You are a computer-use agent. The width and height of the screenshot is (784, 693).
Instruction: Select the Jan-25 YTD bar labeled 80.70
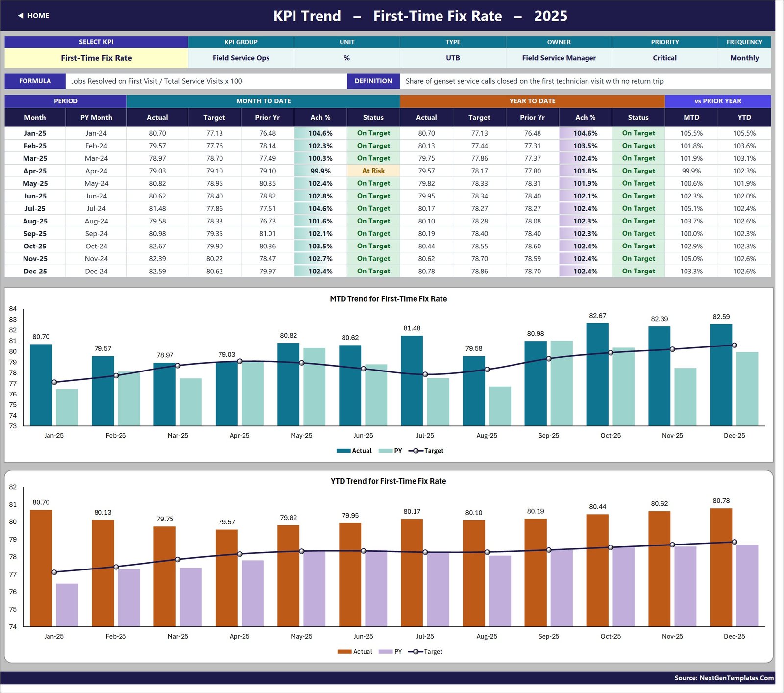41,568
